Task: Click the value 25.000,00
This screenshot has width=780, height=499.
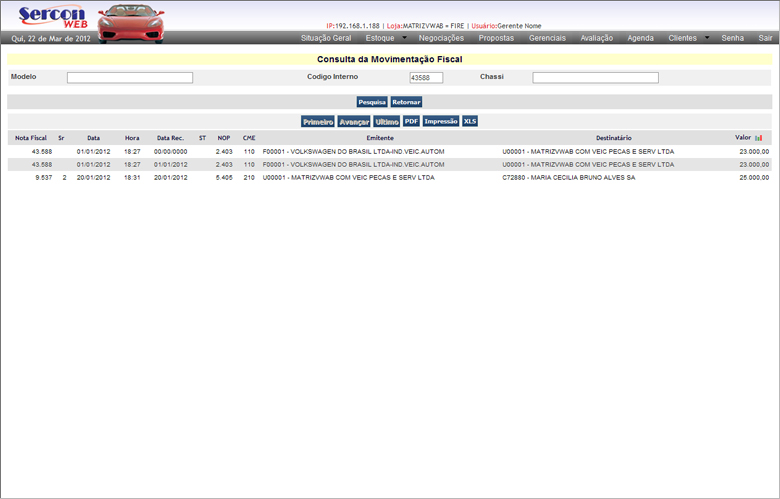Action: point(754,178)
